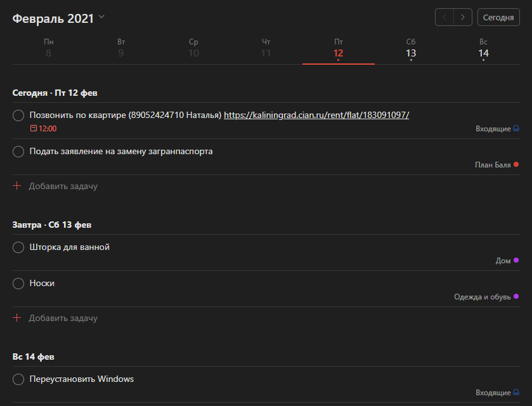Viewport: 532px width, 406px height.
Task: Click the red plus icon under today's tasks
Action: (x=17, y=187)
